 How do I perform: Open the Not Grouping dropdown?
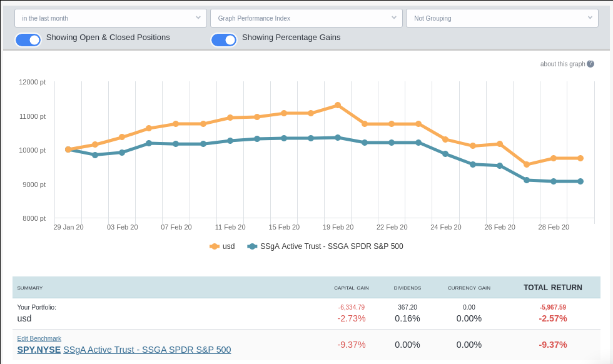(502, 18)
